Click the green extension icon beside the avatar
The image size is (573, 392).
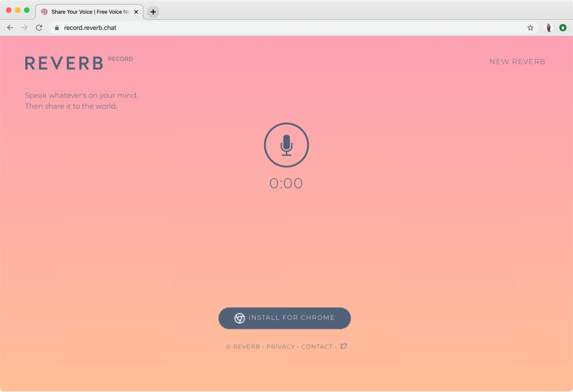pyautogui.click(x=563, y=27)
